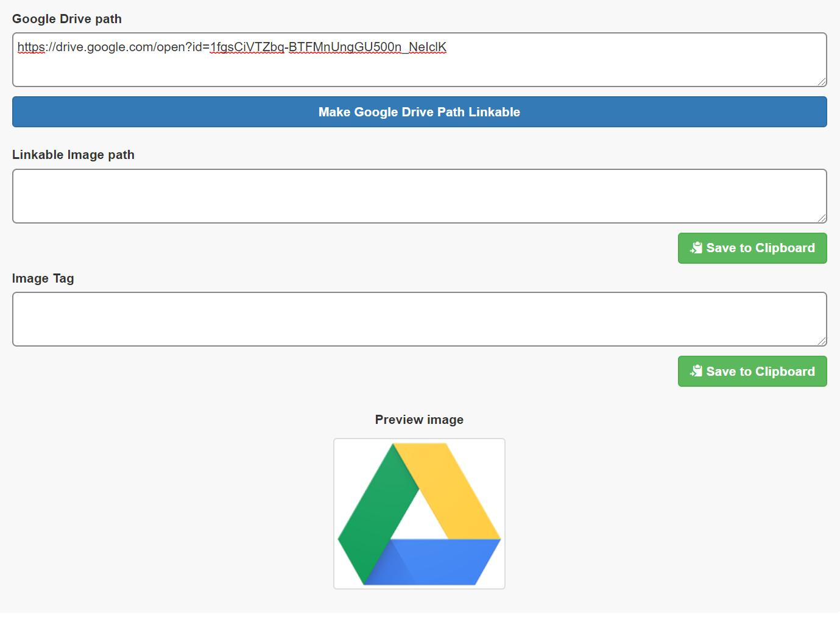The height and width of the screenshot is (617, 840).
Task: Click the 'Preview image' heading
Action: coord(419,420)
